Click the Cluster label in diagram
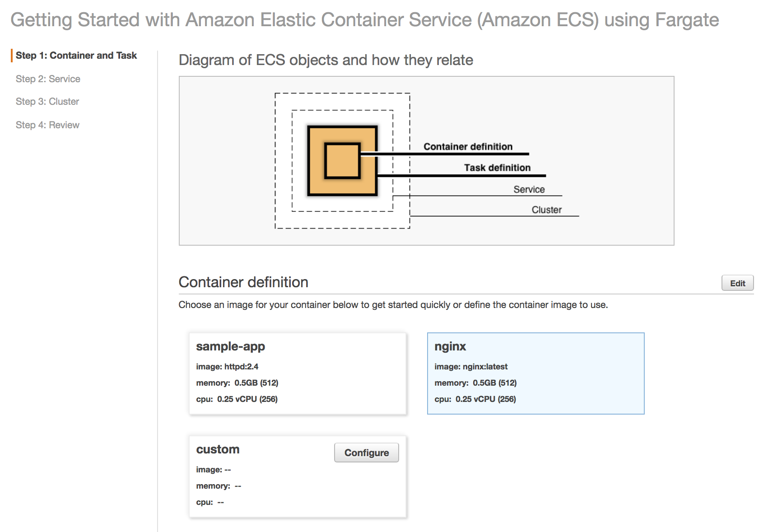Viewport: 782px width, 532px height. click(546, 210)
